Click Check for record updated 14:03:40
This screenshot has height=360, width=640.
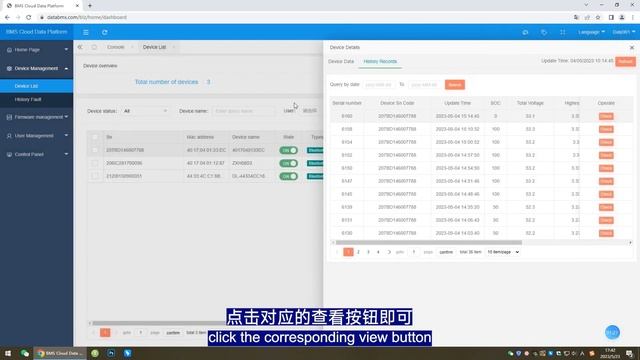[606, 233]
